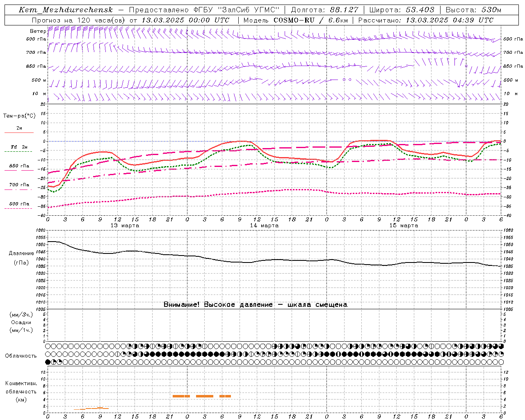The width and height of the screenshot is (525, 420).
Task: Click the 10 м wind level label on the left
Action: click(x=39, y=94)
